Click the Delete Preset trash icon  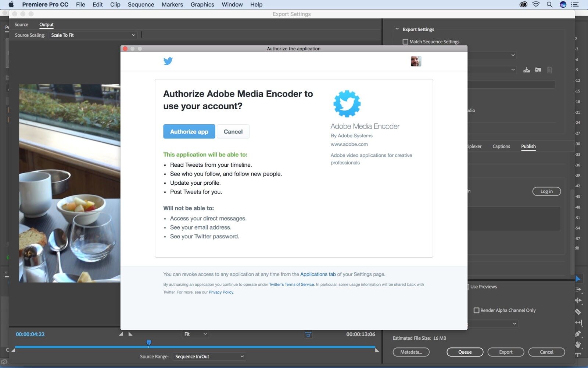549,70
